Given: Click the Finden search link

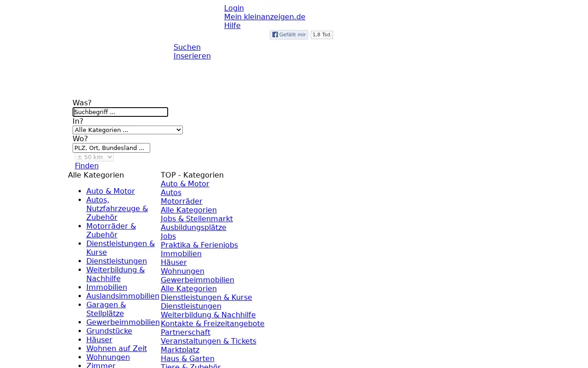Looking at the screenshot, I should coord(87,166).
